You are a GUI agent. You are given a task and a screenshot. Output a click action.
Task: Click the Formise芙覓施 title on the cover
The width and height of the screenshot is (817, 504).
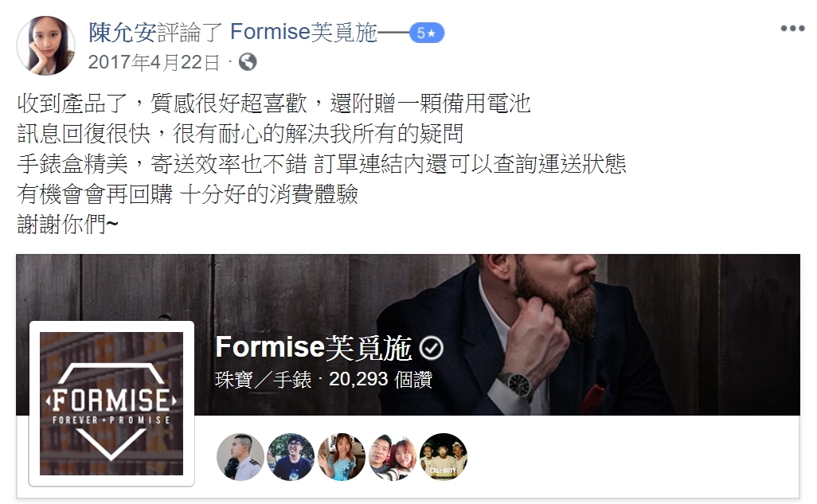[314, 348]
